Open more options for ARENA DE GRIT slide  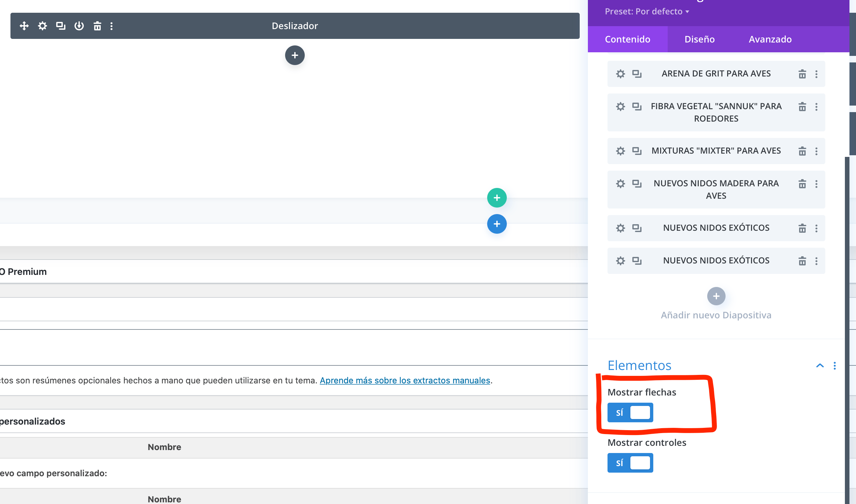pyautogui.click(x=816, y=74)
